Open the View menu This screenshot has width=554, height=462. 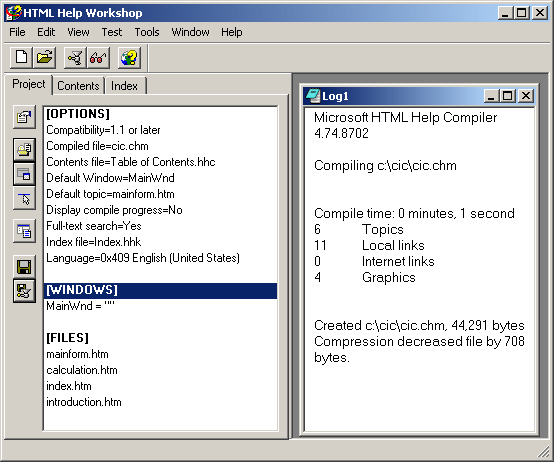pyautogui.click(x=78, y=32)
